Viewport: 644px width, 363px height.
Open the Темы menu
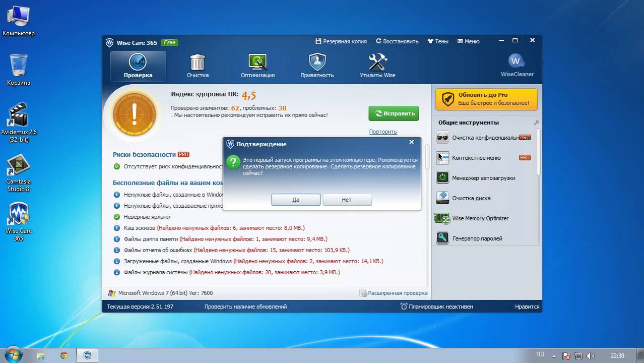[438, 41]
